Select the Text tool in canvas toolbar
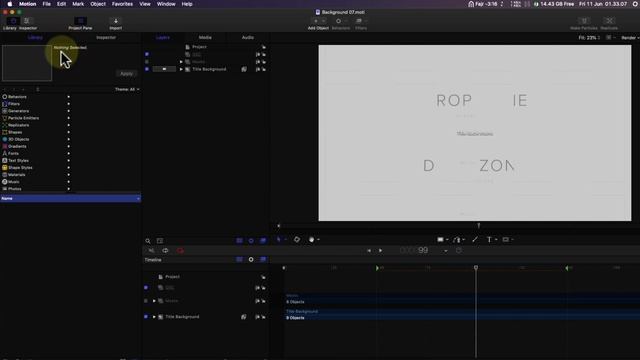 tap(489, 240)
